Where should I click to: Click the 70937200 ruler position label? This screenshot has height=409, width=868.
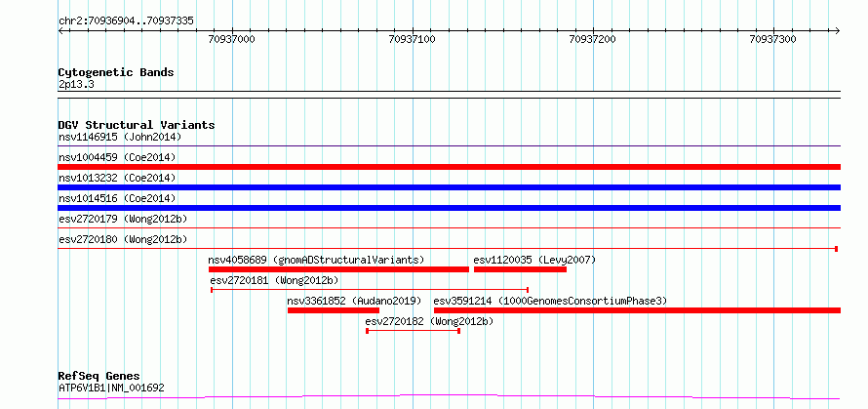click(592, 39)
